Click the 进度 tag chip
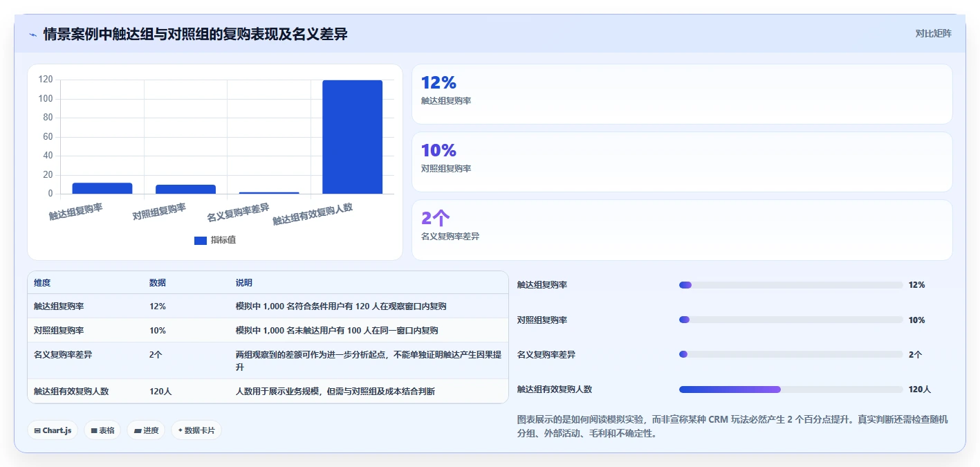Viewport: 980px width, 467px height. tap(146, 430)
